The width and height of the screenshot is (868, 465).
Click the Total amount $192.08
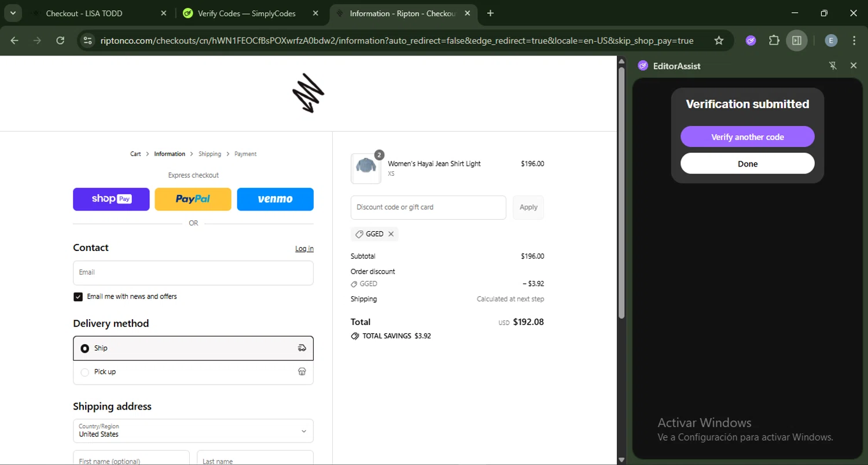point(528,322)
